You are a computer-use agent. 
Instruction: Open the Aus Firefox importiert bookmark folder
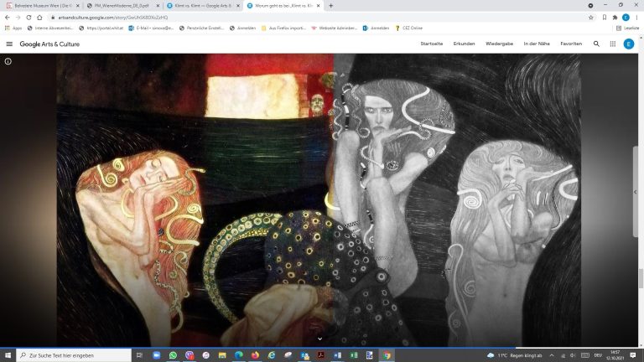[x=283, y=28]
